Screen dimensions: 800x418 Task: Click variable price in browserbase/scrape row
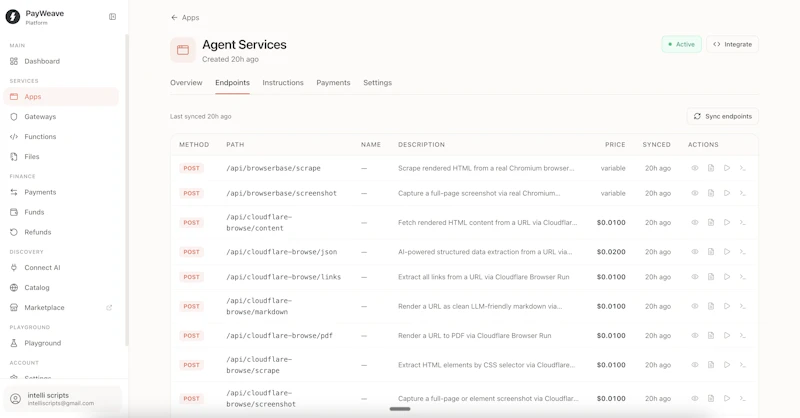coord(613,168)
